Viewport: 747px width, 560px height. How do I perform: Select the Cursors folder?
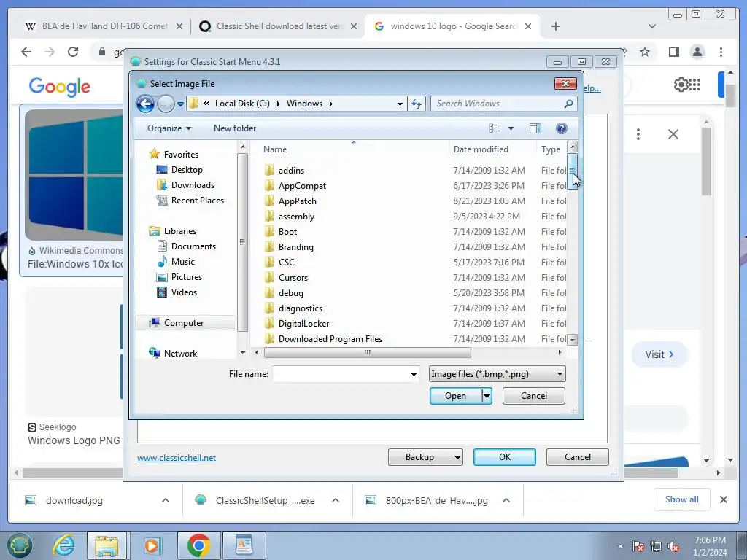point(293,278)
